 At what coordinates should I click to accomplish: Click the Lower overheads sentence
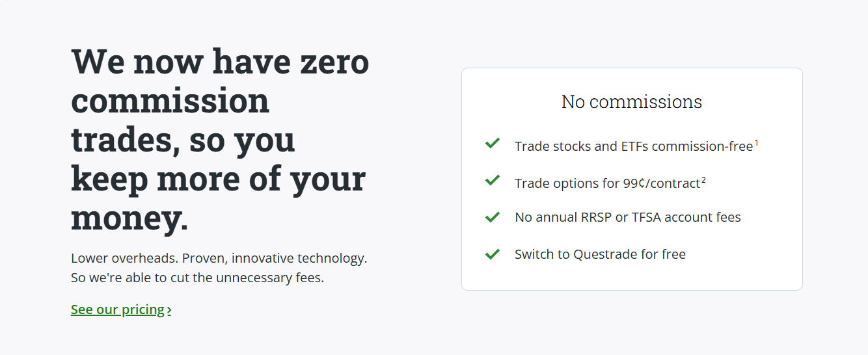219,258
